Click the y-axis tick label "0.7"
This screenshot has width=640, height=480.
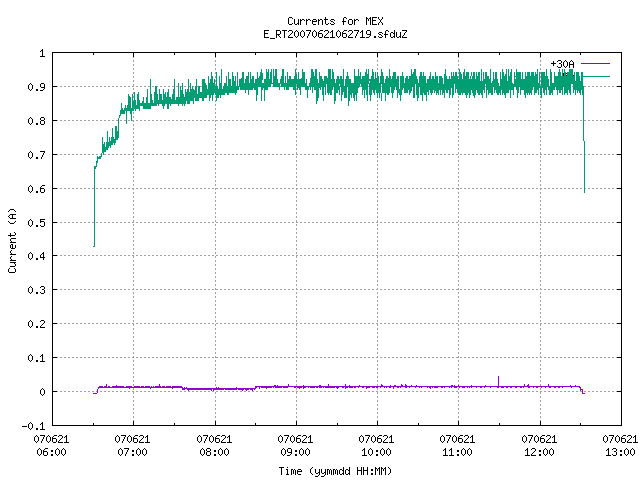tap(36, 155)
